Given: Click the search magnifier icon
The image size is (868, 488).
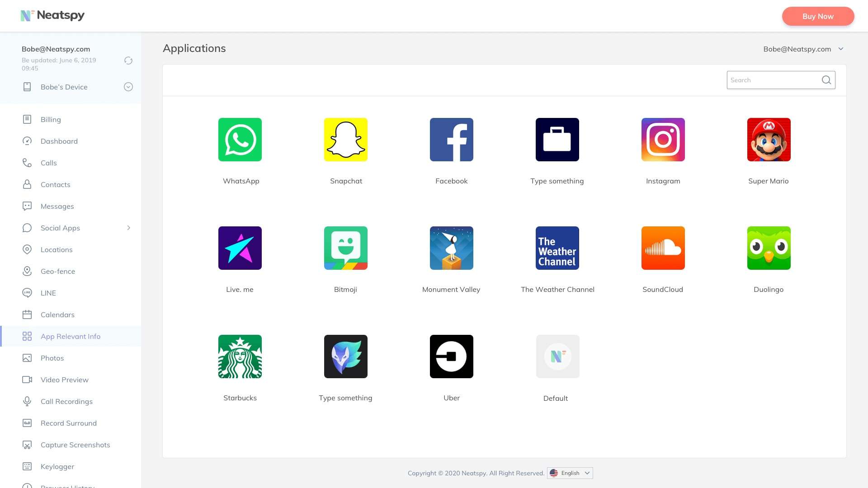Looking at the screenshot, I should (826, 80).
